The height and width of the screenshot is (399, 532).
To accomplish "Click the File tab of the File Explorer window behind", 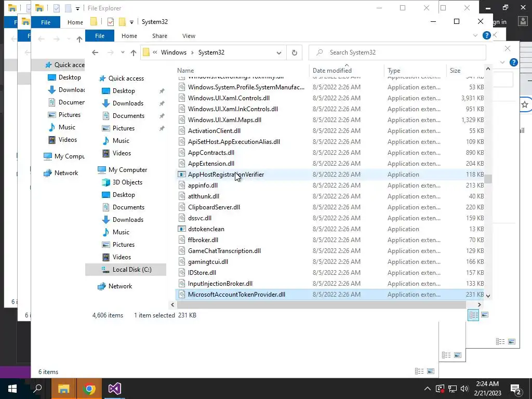I will [x=46, y=22].
